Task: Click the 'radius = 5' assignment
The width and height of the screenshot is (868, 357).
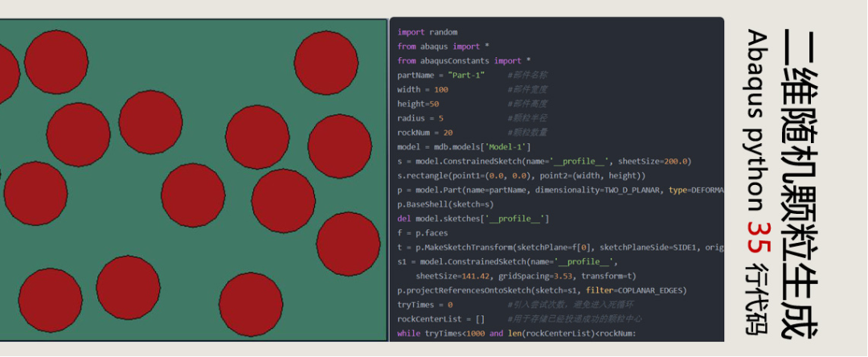Action: click(x=420, y=118)
